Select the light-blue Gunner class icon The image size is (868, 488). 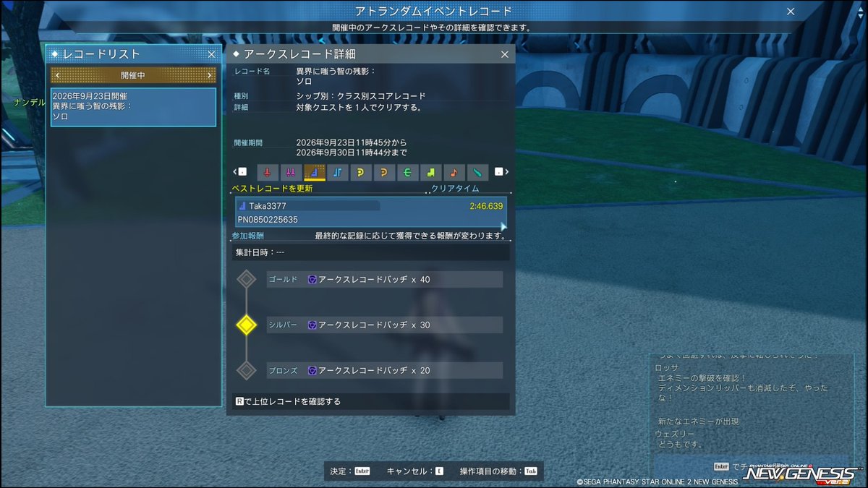337,172
